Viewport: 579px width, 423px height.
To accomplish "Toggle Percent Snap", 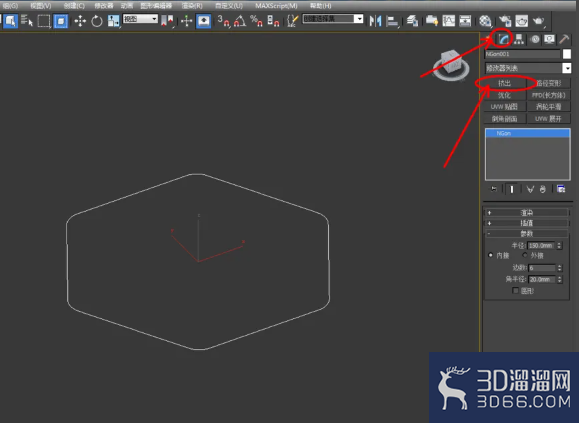I will (256, 21).
